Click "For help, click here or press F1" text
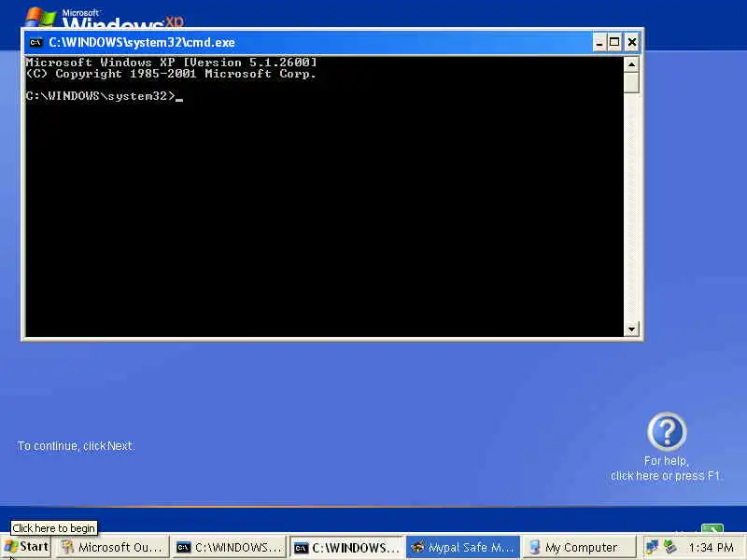The width and height of the screenshot is (747, 560). 666,469
